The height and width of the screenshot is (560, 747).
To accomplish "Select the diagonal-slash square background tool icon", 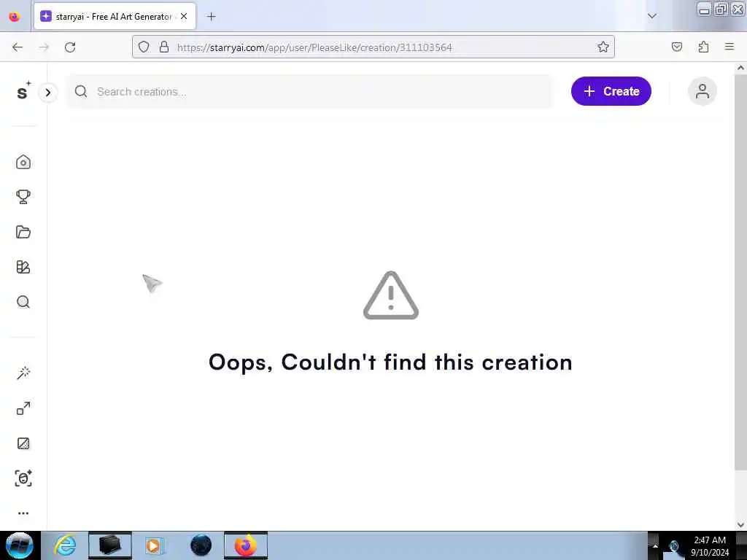I will 23,443.
